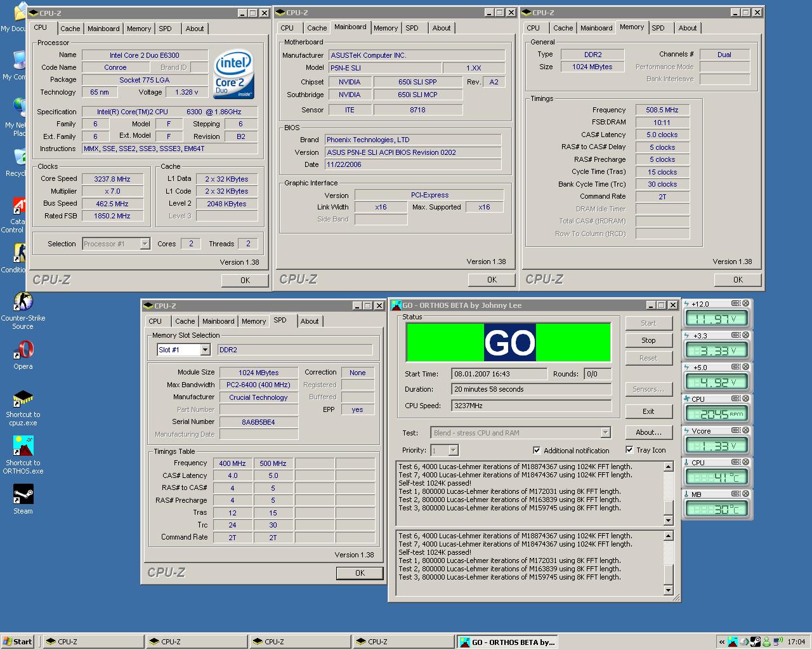
Task: Click the green GO status indicator
Action: click(509, 343)
